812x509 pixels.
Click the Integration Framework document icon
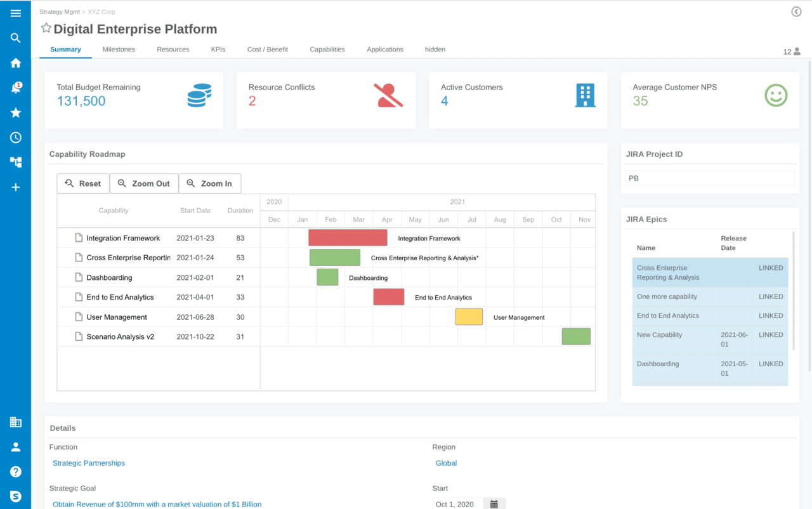coord(79,238)
